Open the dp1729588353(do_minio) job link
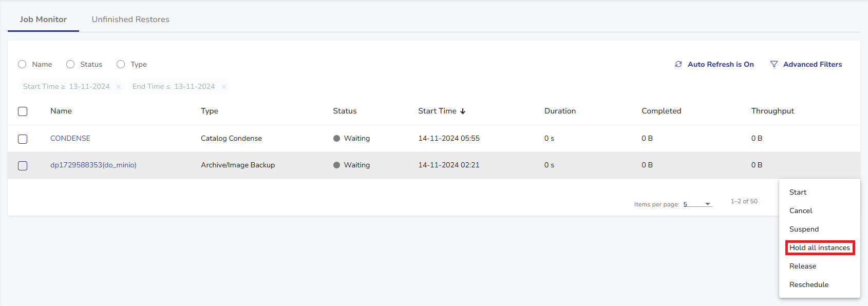This screenshot has height=306, width=868. 93,165
